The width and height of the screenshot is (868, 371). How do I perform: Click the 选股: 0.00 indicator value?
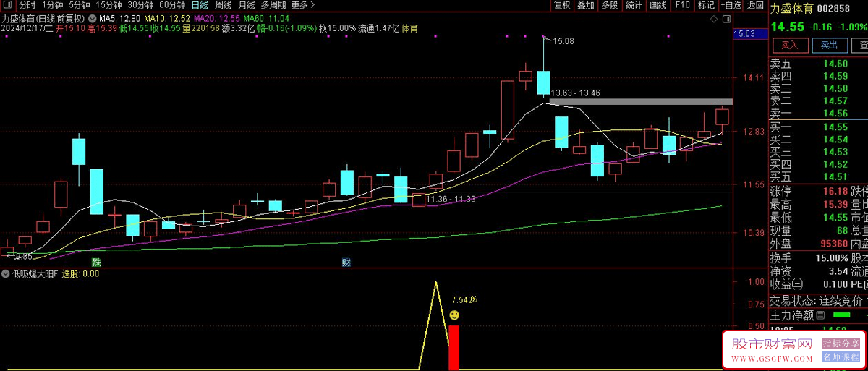coord(80,274)
